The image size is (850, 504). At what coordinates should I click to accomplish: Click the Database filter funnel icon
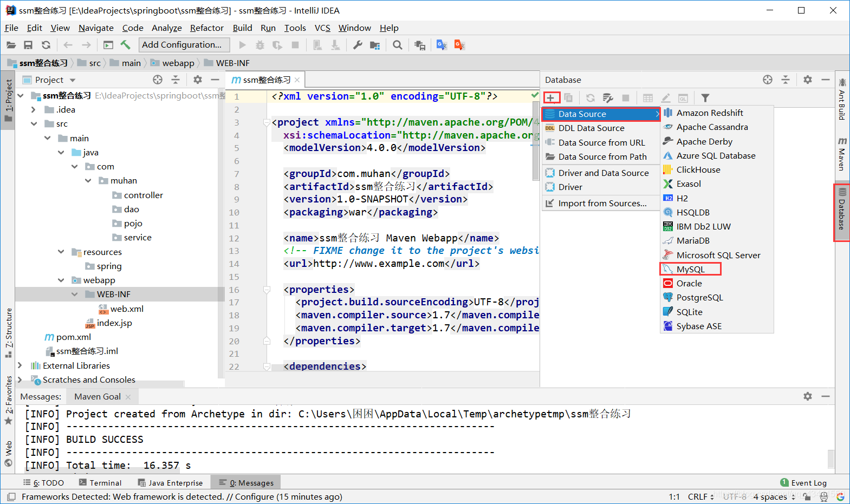[x=705, y=98]
